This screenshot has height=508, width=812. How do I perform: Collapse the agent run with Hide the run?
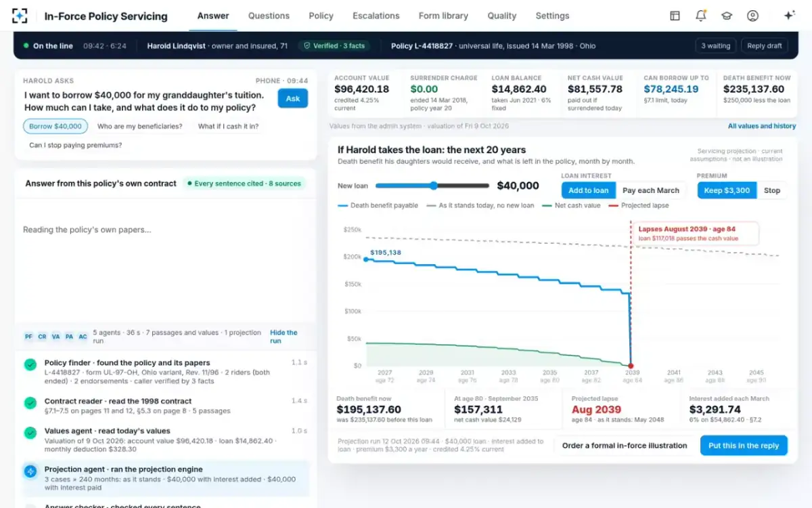click(x=284, y=337)
